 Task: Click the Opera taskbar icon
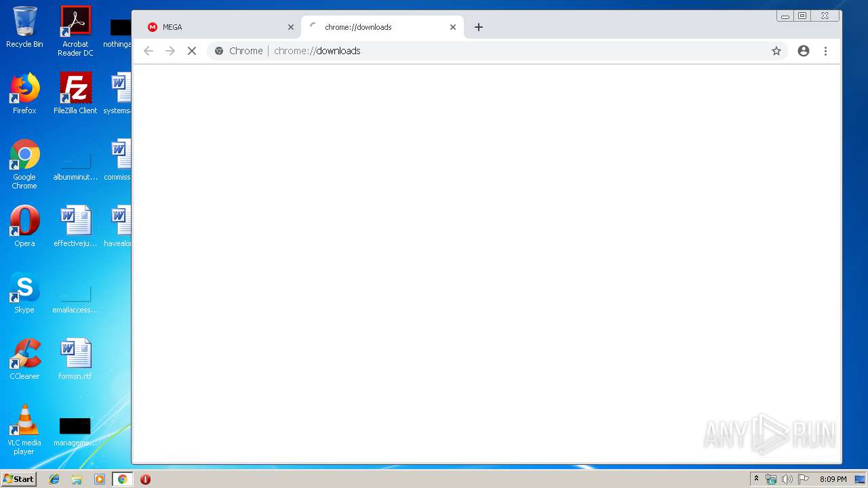pyautogui.click(x=145, y=479)
